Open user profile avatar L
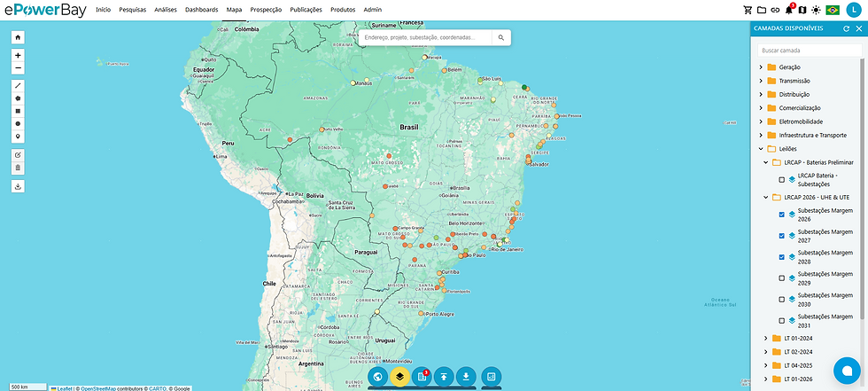This screenshot has width=868, height=391. [x=853, y=10]
